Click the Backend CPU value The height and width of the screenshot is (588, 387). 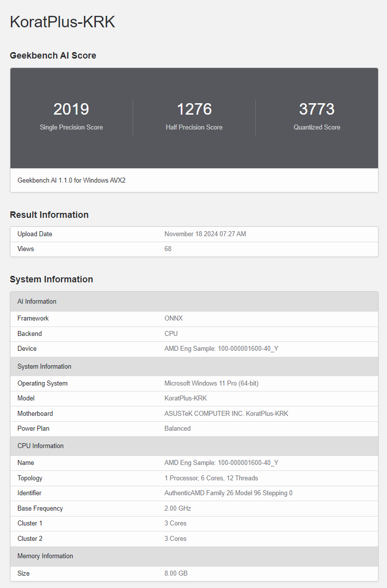point(171,334)
